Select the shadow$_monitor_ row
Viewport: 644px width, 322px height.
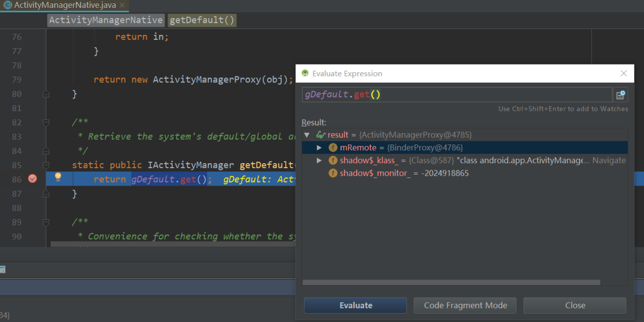(465, 173)
